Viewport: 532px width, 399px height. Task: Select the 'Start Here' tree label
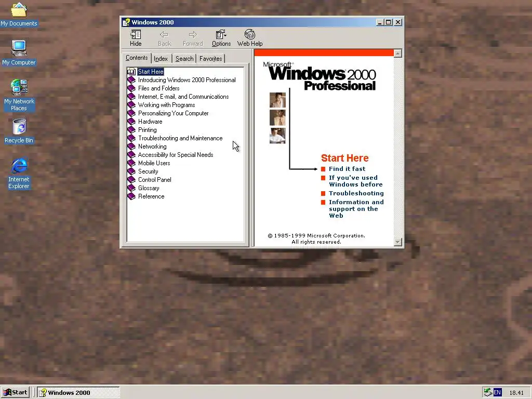pyautogui.click(x=151, y=72)
